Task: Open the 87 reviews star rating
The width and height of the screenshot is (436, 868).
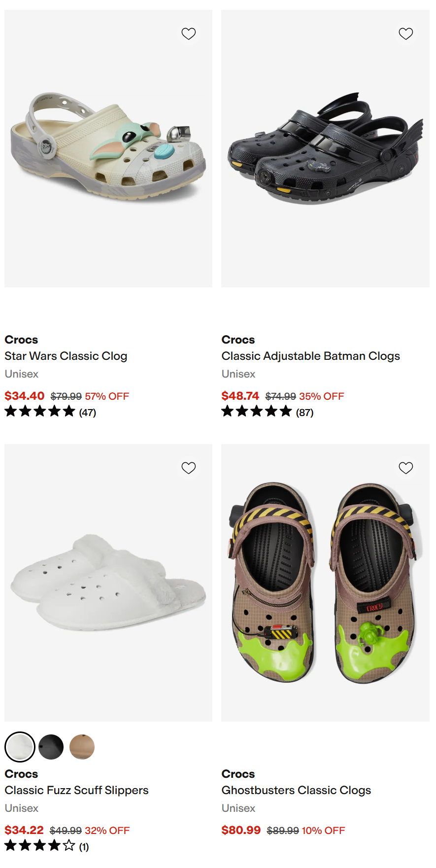Action: point(268,412)
